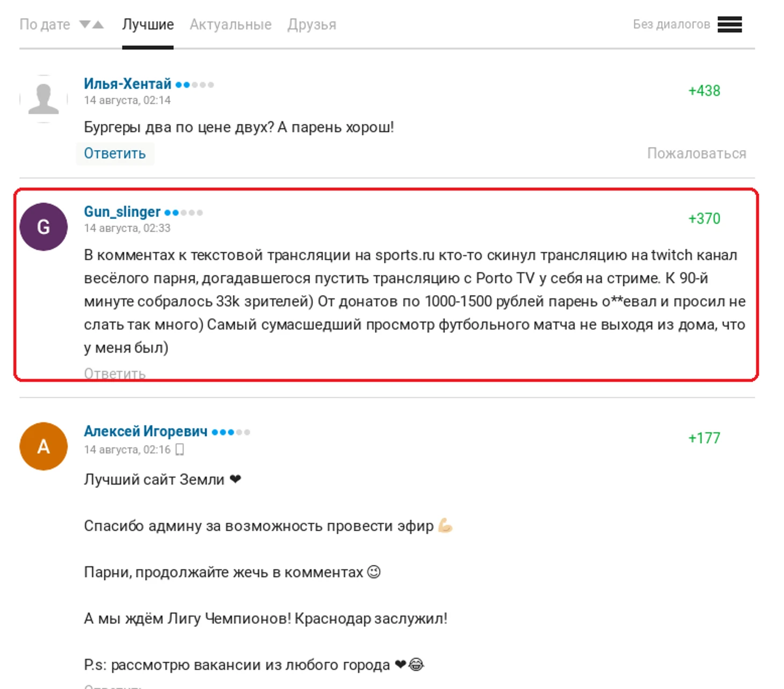Click Илья-Хентай's default avatar

pos(43,99)
